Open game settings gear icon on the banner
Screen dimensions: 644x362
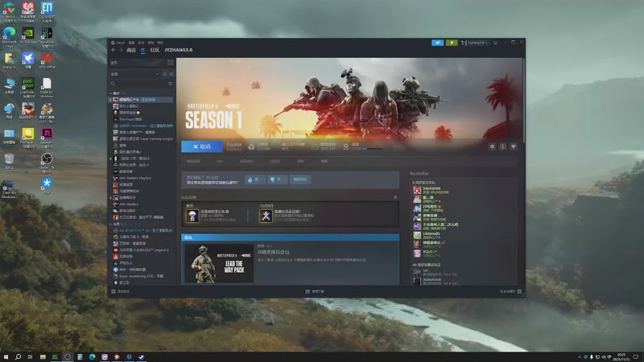point(492,146)
